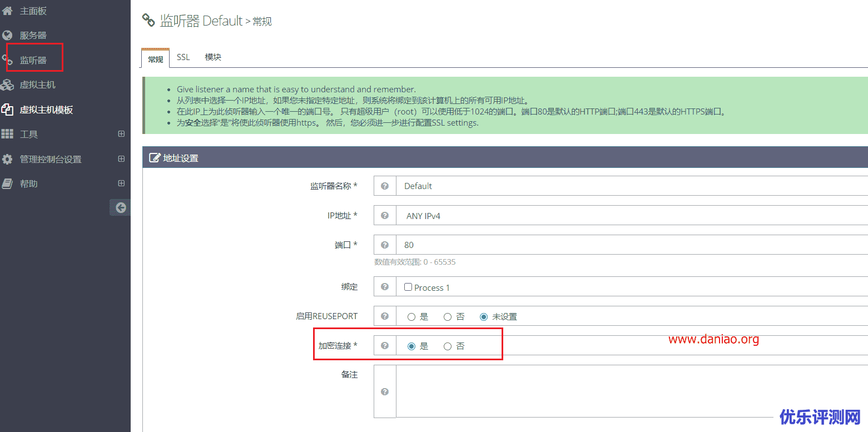Open help tooltip for 启用REUSEPORT

pyautogui.click(x=384, y=316)
